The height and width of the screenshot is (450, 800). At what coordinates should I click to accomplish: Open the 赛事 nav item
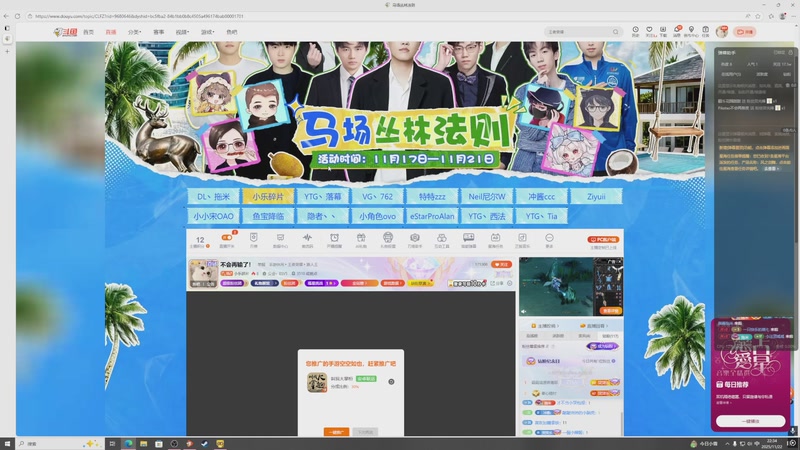coord(159,32)
